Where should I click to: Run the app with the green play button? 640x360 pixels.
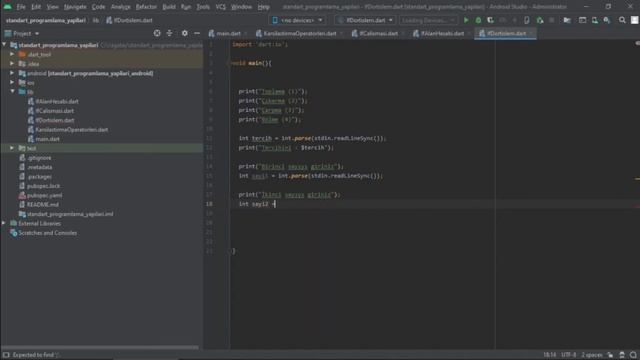pyautogui.click(x=466, y=20)
